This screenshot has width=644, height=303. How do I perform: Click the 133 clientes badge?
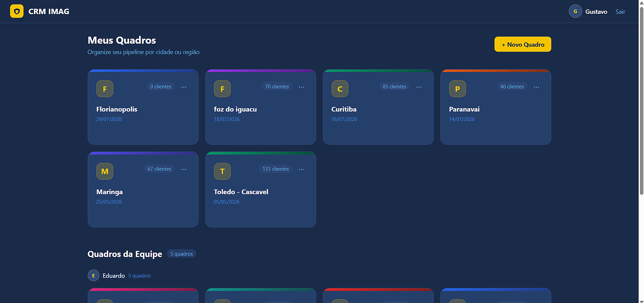(275, 169)
